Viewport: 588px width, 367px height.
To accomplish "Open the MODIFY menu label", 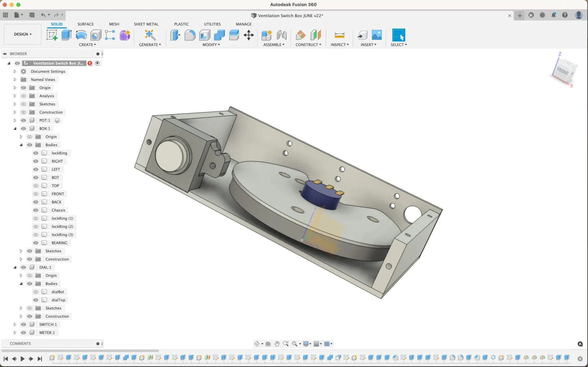I will (211, 45).
